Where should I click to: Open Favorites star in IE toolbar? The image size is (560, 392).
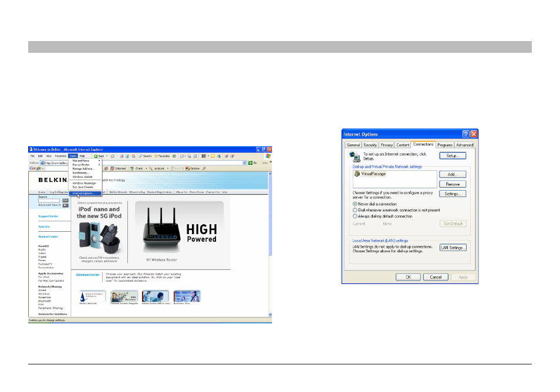pyautogui.click(x=156, y=156)
